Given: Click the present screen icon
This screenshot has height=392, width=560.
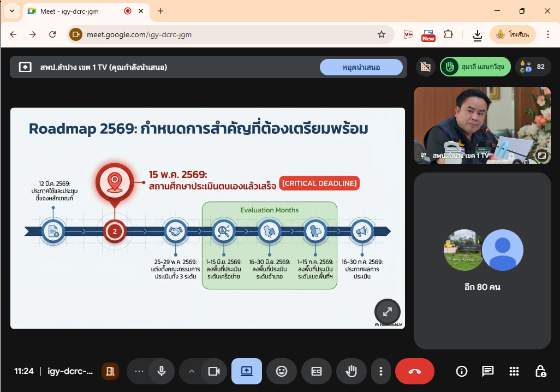Looking at the screenshot, I should 247,371.
